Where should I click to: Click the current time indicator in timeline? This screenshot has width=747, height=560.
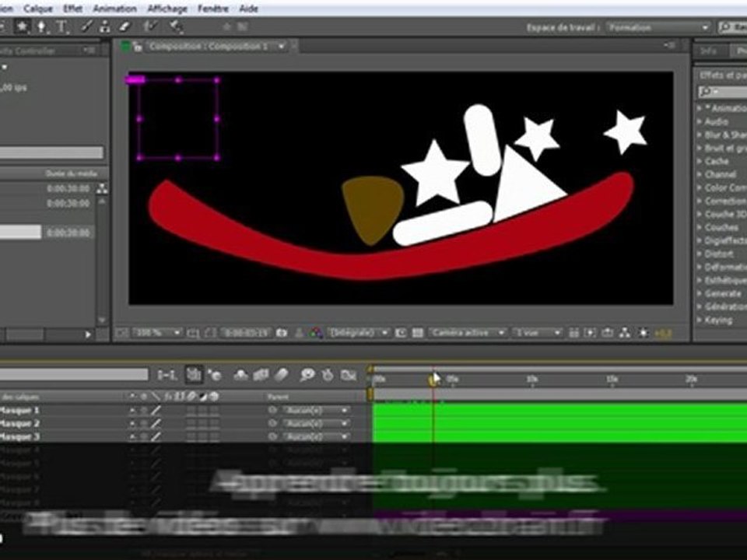click(433, 379)
